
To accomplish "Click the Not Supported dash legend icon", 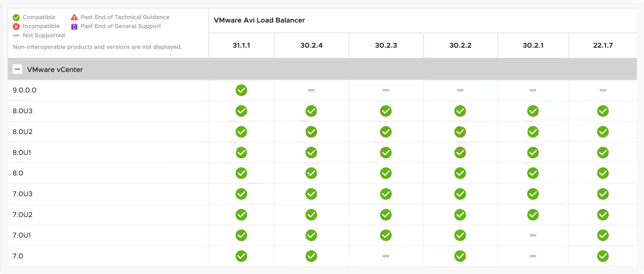I will coord(16,35).
